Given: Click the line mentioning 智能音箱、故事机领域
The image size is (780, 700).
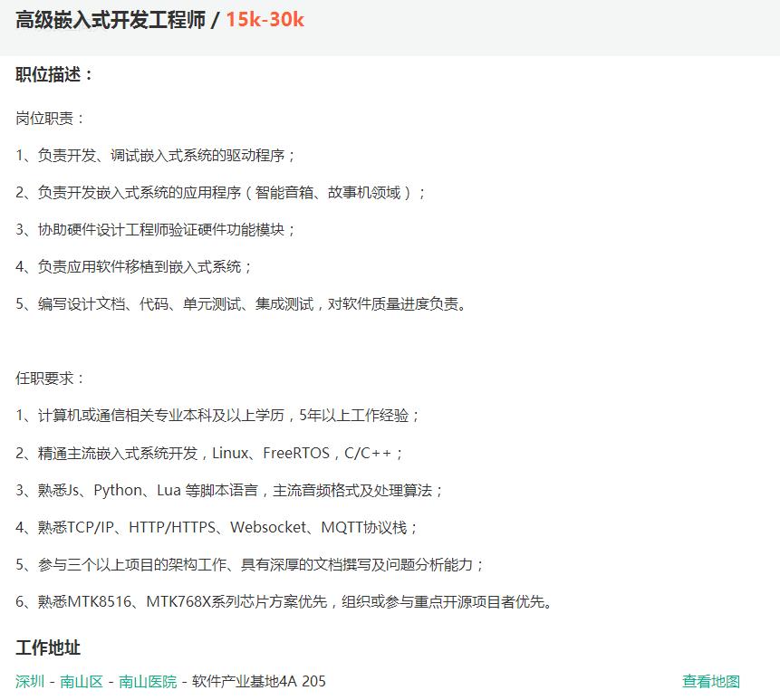Looking at the screenshot, I should click(x=220, y=192).
